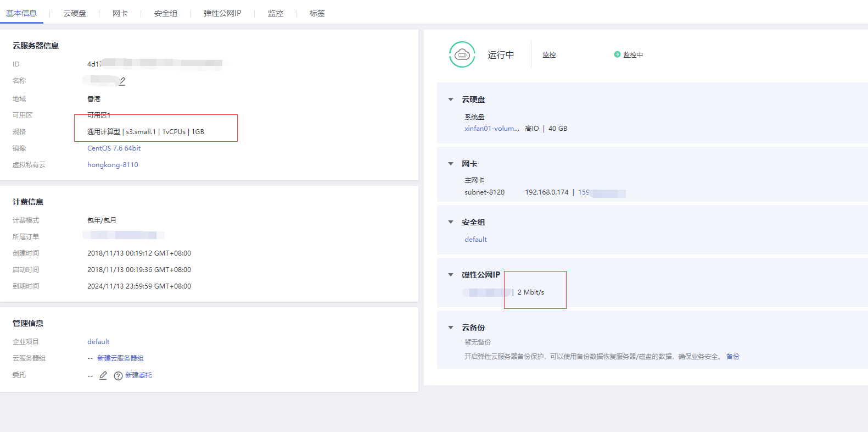Click the edit pencil next to server name
868x432 pixels.
tap(122, 81)
